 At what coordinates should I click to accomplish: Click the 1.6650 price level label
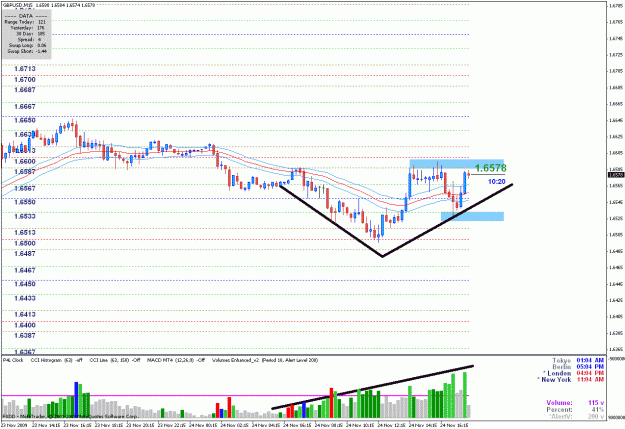25,120
